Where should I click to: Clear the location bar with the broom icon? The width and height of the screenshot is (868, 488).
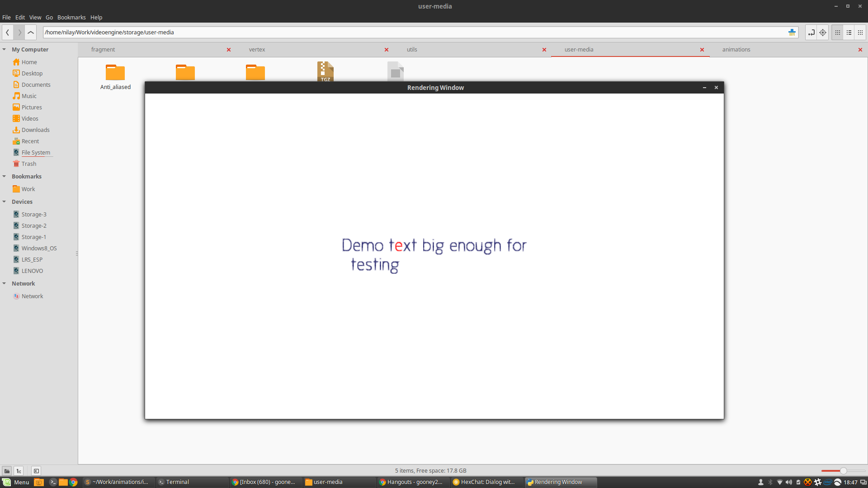[x=792, y=33]
